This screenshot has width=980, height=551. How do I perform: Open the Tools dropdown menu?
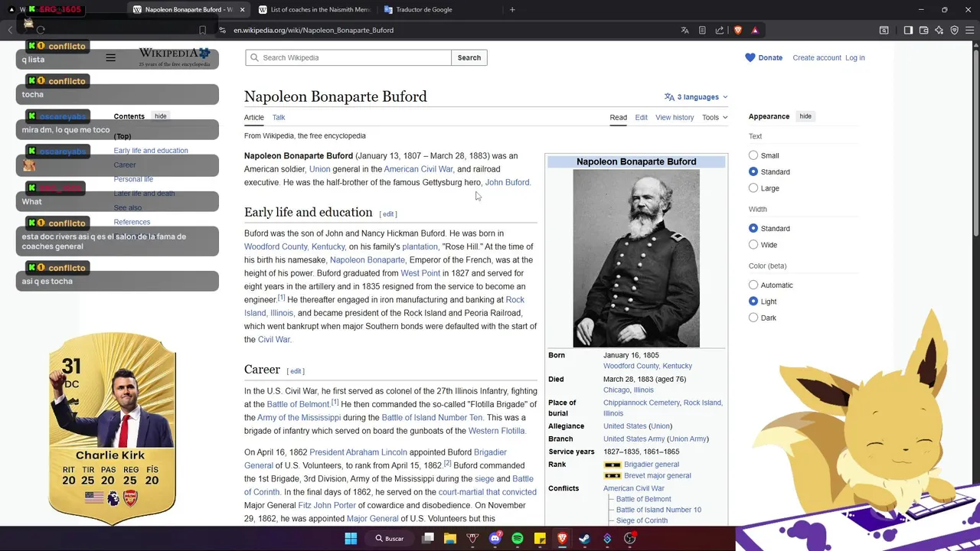(715, 117)
